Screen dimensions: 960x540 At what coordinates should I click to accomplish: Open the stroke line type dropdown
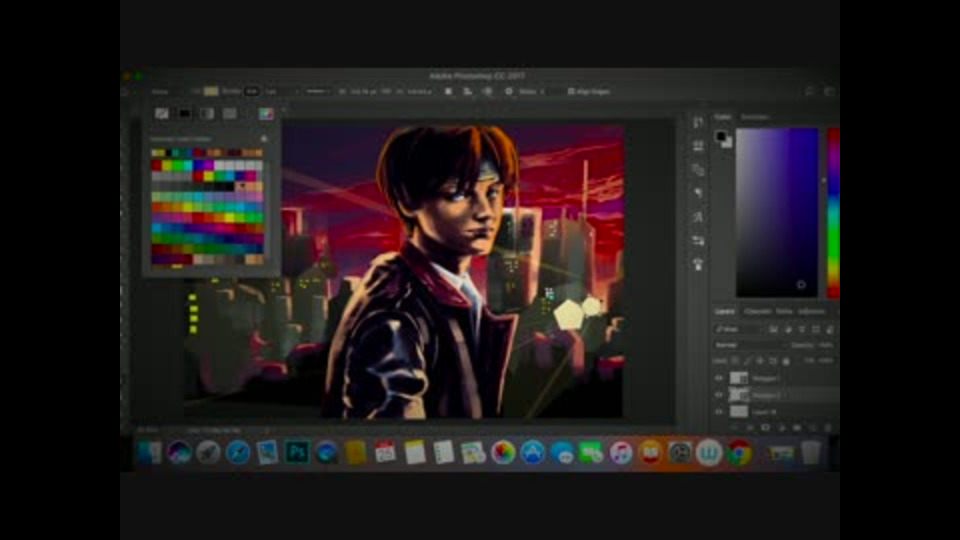click(317, 91)
